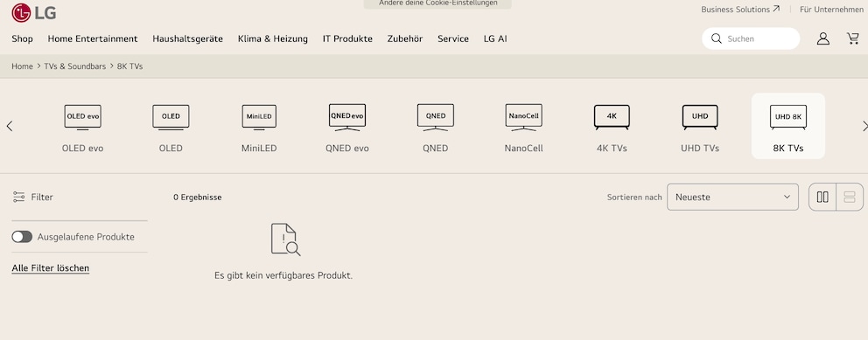This screenshot has height=340, width=868.
Task: Toggle Ausgelaufene Produkte switch
Action: coord(22,237)
